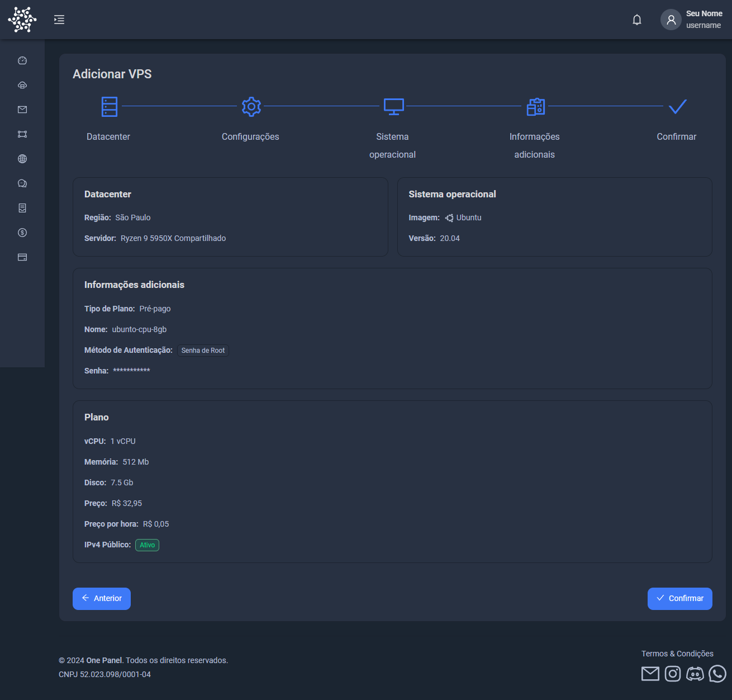Click the Plano section heading

pos(97,417)
